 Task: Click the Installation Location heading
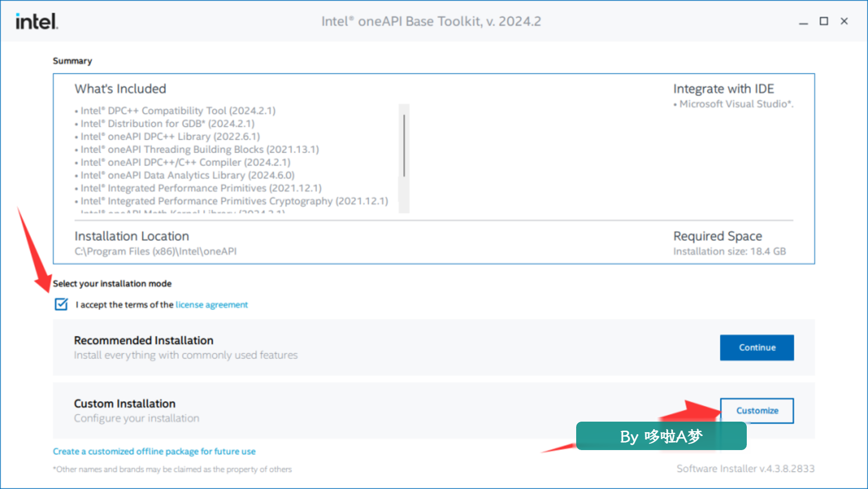point(132,236)
